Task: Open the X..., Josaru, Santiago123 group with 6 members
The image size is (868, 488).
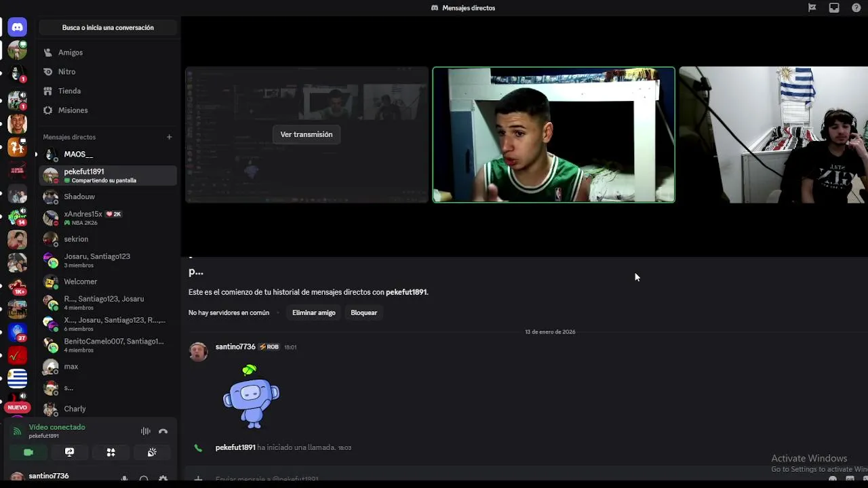Action: 108,324
